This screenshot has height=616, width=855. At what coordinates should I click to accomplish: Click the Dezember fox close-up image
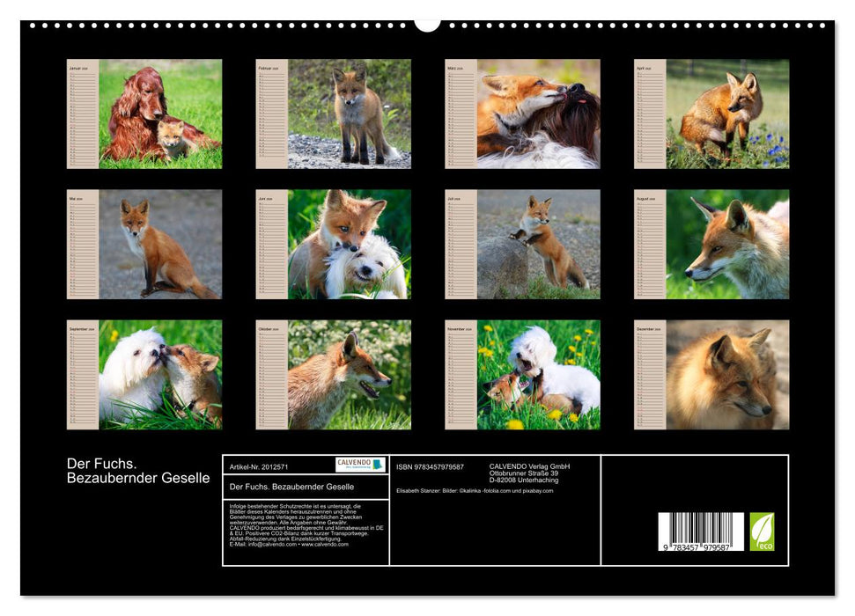pos(731,374)
